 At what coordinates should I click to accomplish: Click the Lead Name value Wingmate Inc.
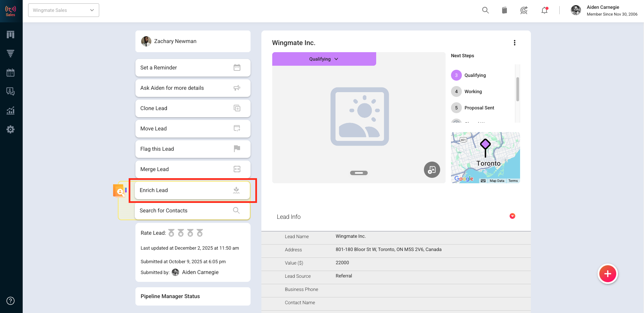pos(351,236)
